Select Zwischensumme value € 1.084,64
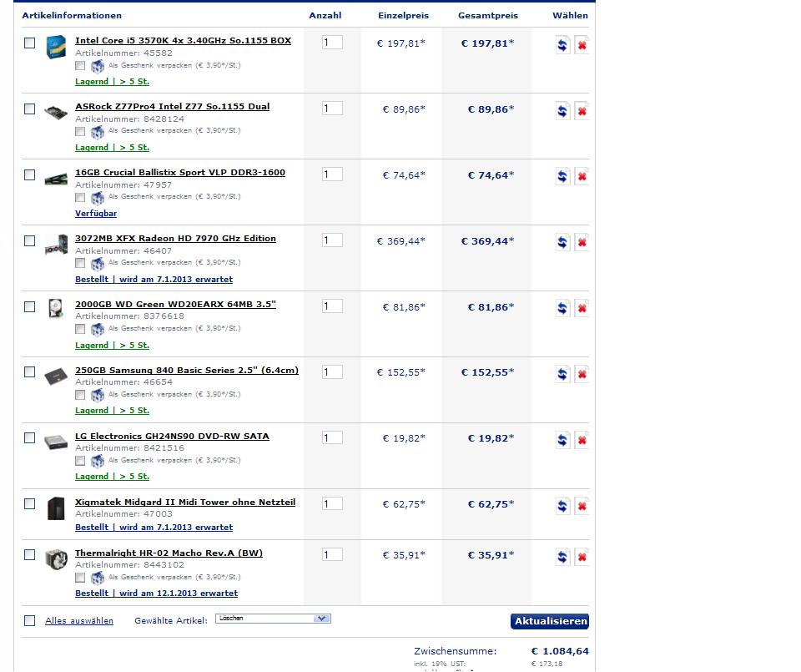Screen dimensions: 801x672 click(x=560, y=651)
